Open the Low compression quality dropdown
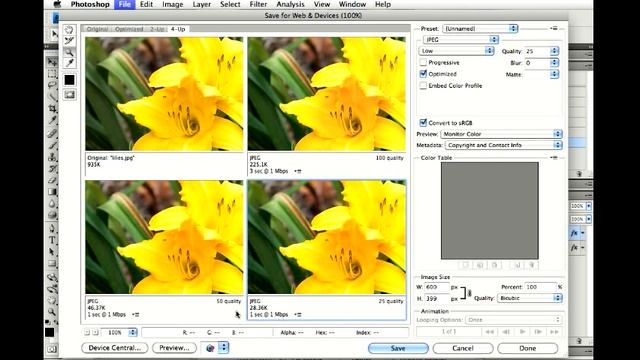 [456, 51]
